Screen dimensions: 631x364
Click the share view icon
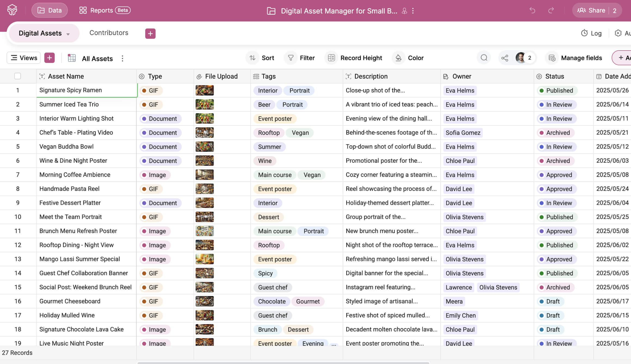coord(505,58)
